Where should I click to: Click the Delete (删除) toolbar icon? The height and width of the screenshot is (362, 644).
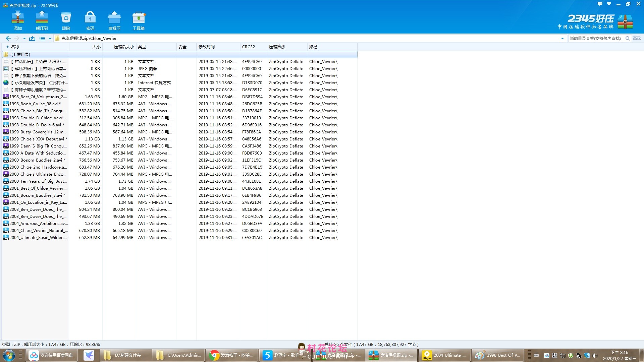pos(66,21)
